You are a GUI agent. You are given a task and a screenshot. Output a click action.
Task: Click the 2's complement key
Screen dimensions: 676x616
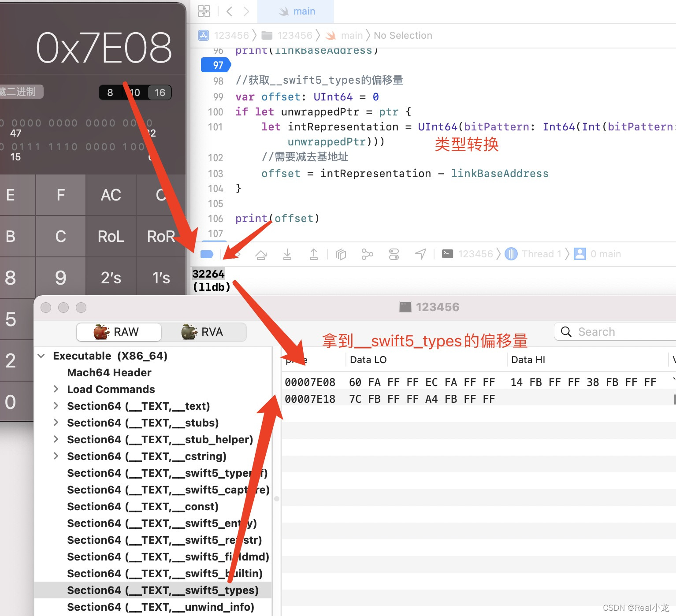[111, 278]
